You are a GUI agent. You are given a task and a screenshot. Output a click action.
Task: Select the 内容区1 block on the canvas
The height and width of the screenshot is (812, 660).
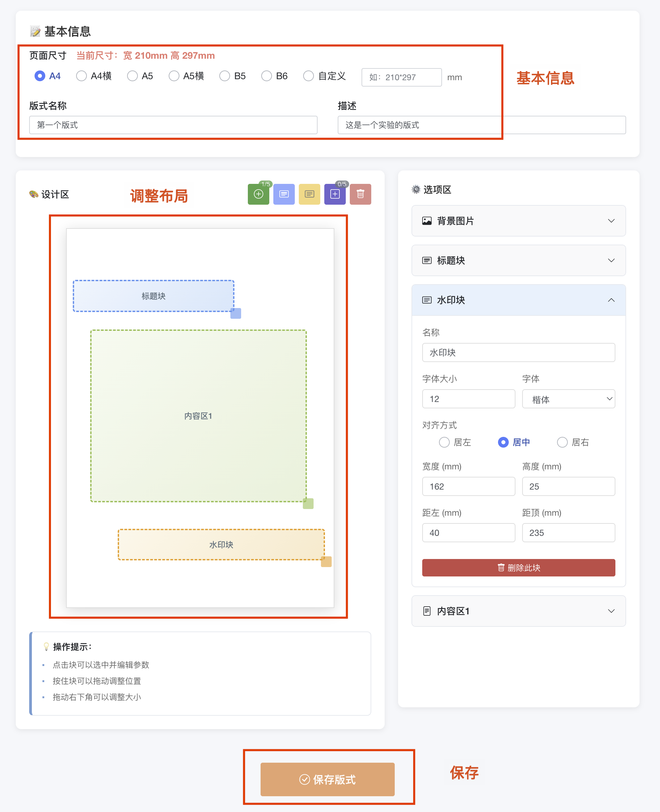point(199,416)
